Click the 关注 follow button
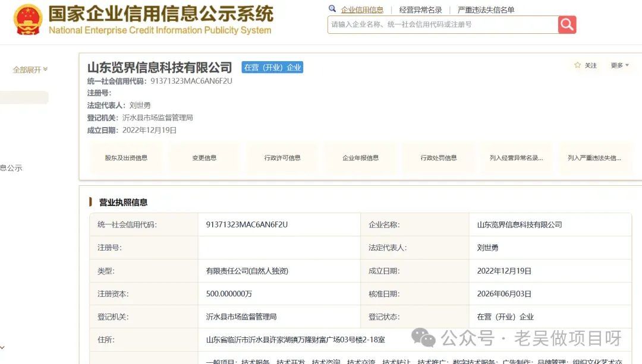Viewport: 642px width, 364px height. click(590, 65)
